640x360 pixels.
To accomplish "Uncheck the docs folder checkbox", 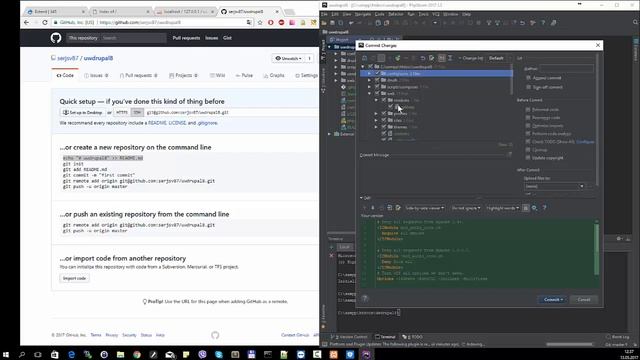I will (377, 80).
